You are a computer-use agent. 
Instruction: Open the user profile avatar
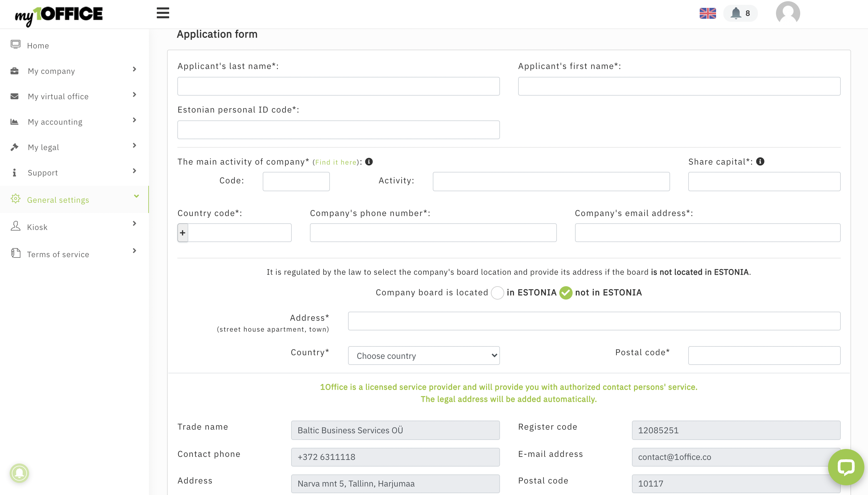tap(788, 13)
